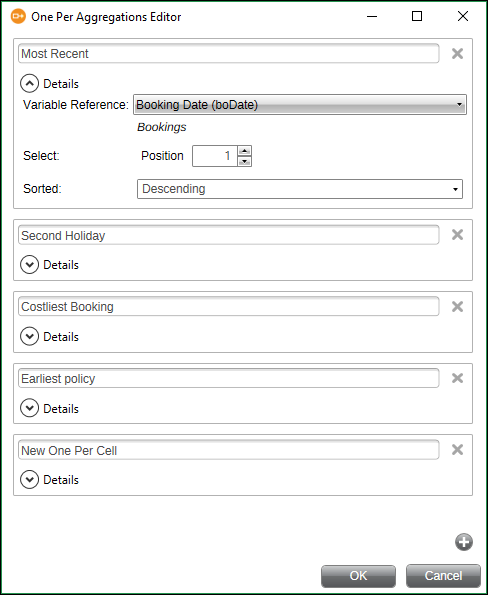Remove the Costliest Booking aggregation
Screen dimensions: 488x595
[x=457, y=307]
